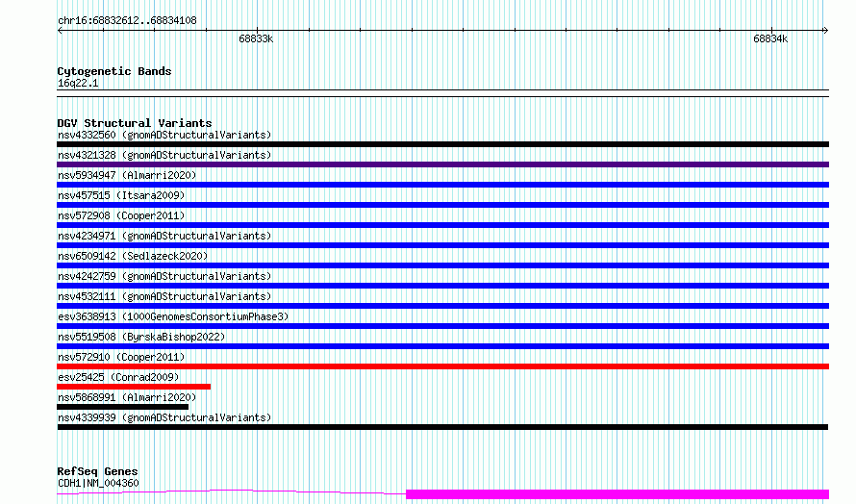Click the thick magenta CDH1 exon block
This screenshot has width=856, height=504.
click(x=617, y=494)
